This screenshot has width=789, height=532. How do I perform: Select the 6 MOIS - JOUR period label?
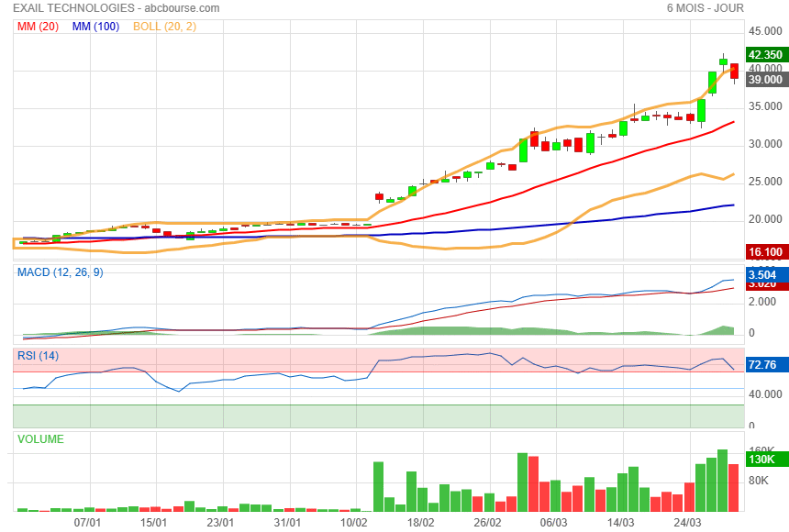coord(705,8)
